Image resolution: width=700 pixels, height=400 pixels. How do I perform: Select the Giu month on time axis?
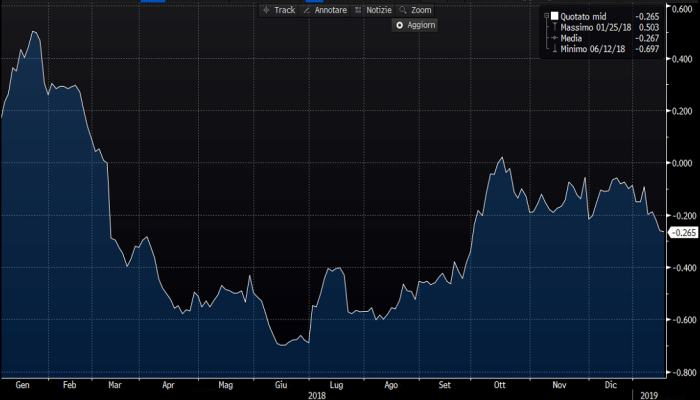click(281, 383)
